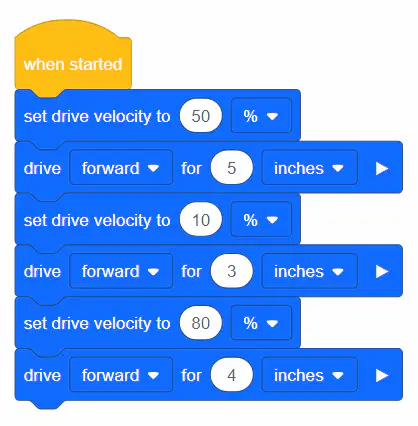Open the forward dropdown in the second drive block

[x=121, y=271]
